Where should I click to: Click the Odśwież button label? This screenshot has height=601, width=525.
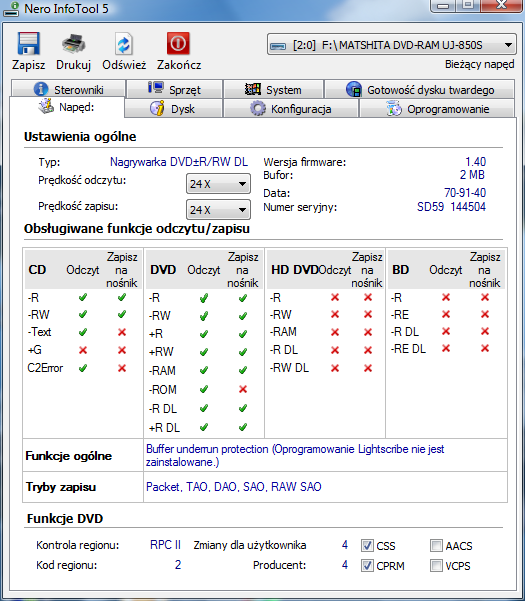tap(124, 65)
